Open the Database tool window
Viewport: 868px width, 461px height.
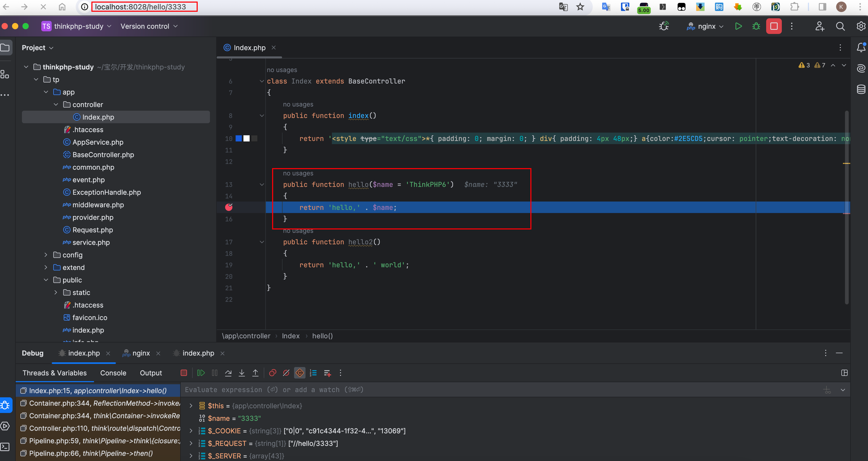pos(861,89)
